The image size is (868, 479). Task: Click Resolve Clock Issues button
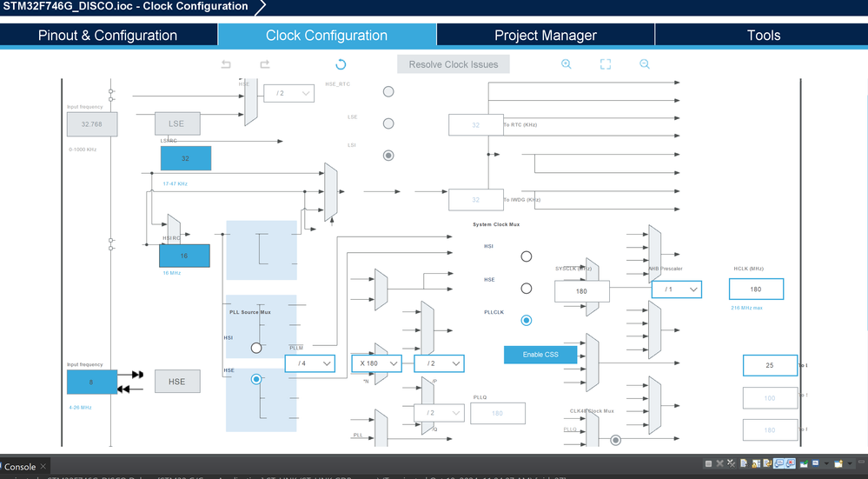click(454, 64)
